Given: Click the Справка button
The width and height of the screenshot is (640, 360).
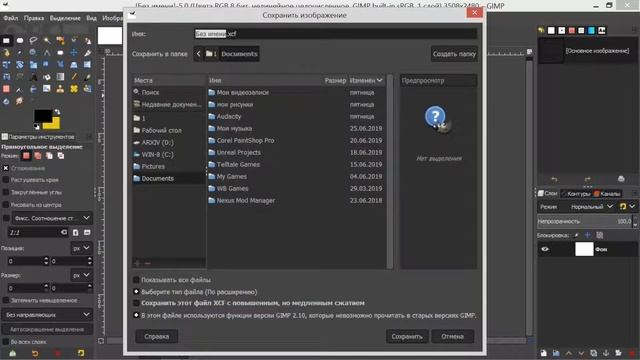Looking at the screenshot, I should pyautogui.click(x=156, y=336).
